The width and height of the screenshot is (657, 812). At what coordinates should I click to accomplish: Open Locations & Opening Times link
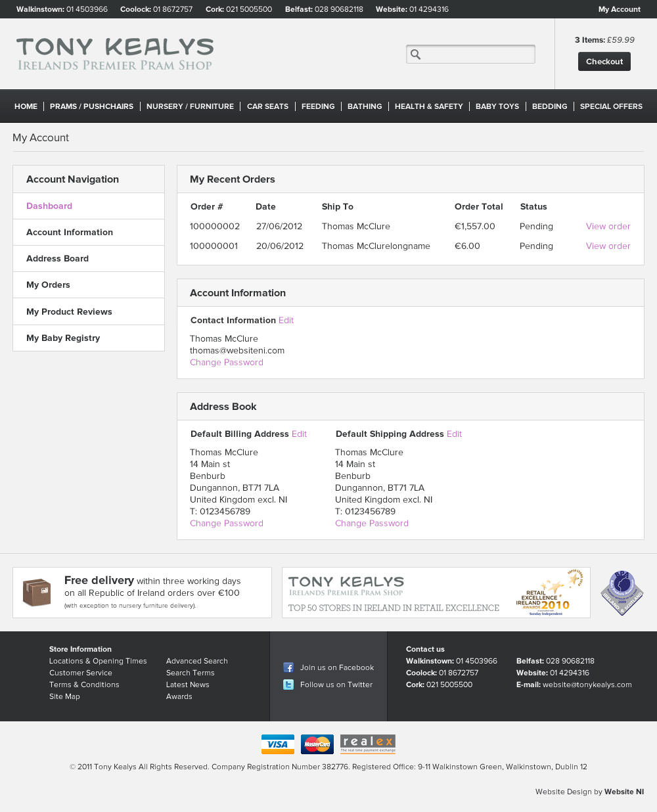pos(98,661)
